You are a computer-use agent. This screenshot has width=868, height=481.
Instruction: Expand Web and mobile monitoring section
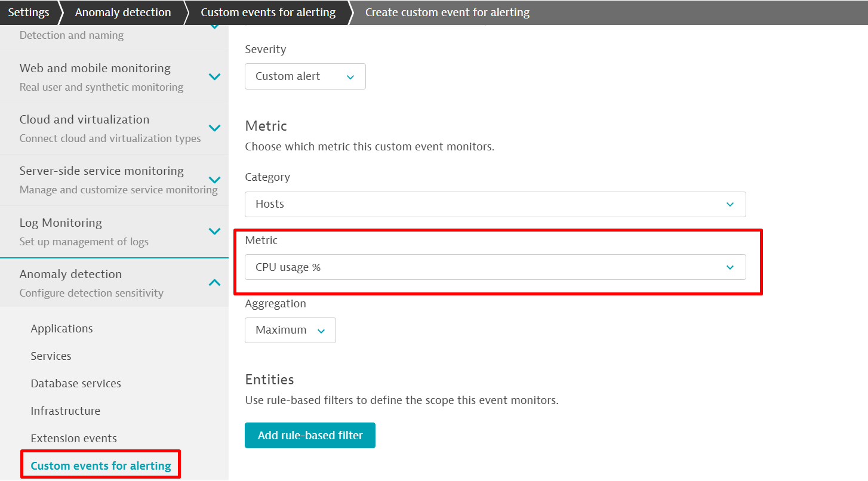pyautogui.click(x=214, y=77)
